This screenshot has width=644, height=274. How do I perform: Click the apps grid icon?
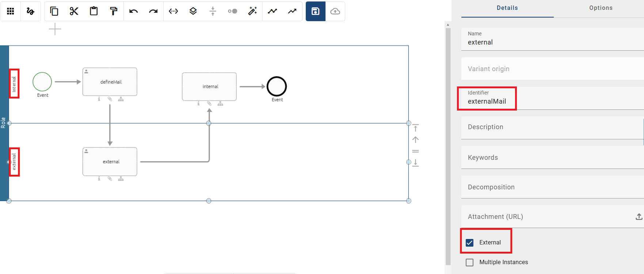(11, 11)
